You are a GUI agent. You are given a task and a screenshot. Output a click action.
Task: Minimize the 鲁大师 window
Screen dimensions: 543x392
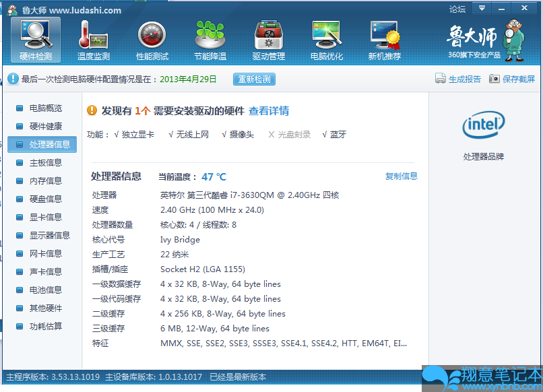click(501, 8)
